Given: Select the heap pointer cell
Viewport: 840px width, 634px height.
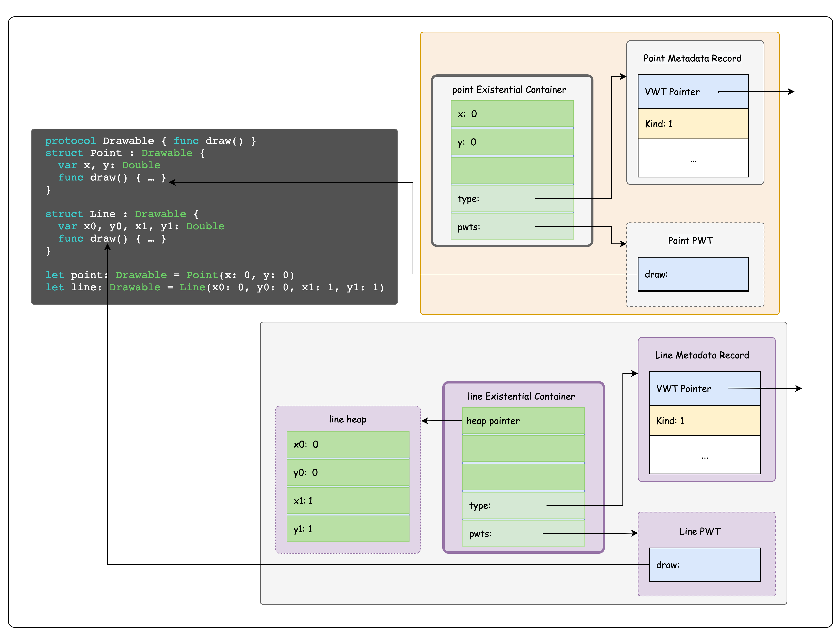Looking at the screenshot, I should (x=523, y=421).
